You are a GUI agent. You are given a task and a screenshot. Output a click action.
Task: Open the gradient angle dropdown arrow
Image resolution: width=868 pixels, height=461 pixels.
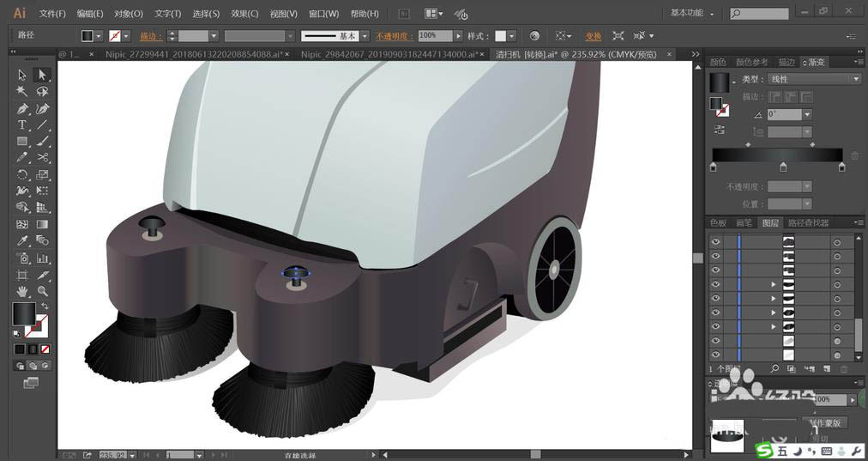coord(807,115)
